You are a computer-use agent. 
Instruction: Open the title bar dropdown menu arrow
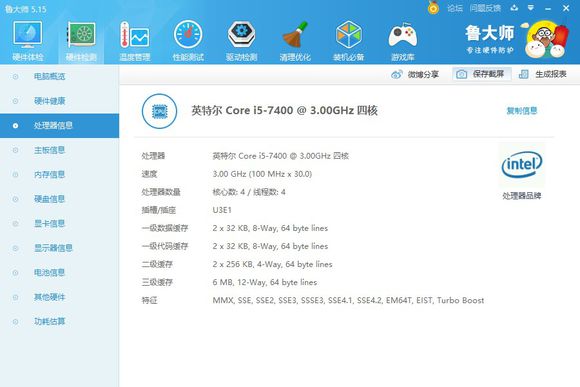point(531,8)
